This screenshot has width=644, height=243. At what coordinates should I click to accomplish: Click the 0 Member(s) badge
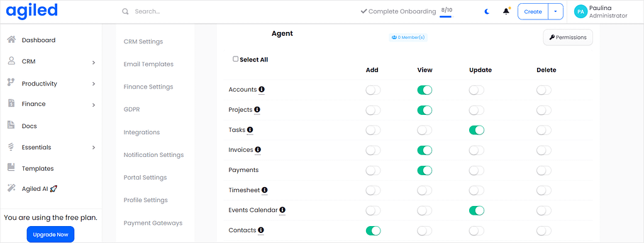click(408, 37)
